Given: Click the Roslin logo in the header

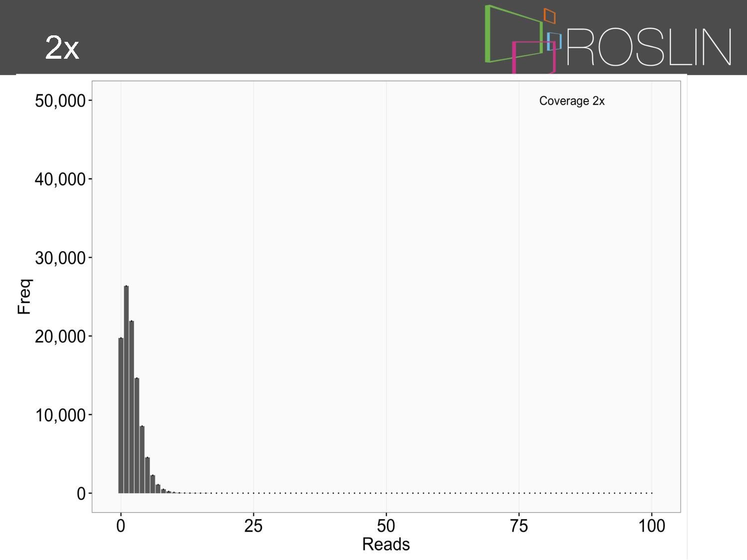Looking at the screenshot, I should (608, 39).
